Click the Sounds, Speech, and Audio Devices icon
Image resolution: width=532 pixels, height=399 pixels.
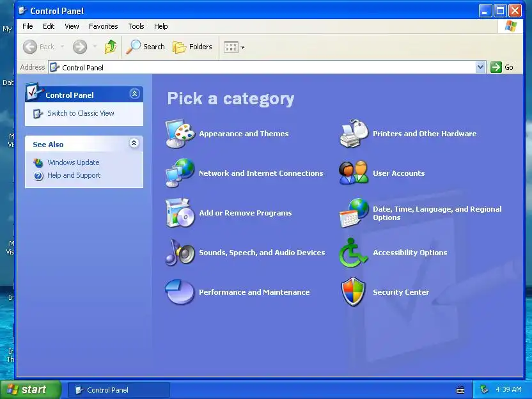click(x=180, y=253)
